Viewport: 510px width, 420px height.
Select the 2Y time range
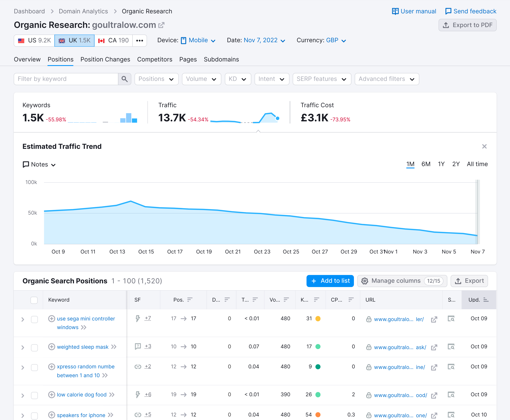tap(456, 164)
